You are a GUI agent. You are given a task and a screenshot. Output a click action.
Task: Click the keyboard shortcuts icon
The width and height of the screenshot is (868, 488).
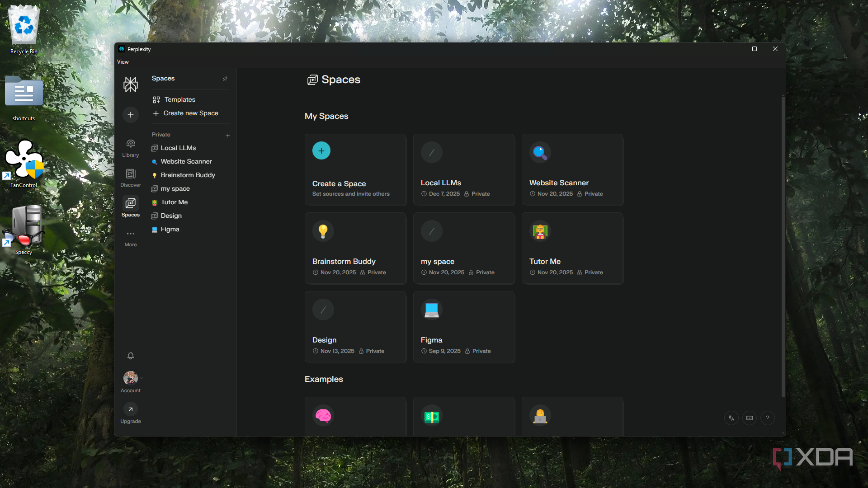click(x=750, y=418)
